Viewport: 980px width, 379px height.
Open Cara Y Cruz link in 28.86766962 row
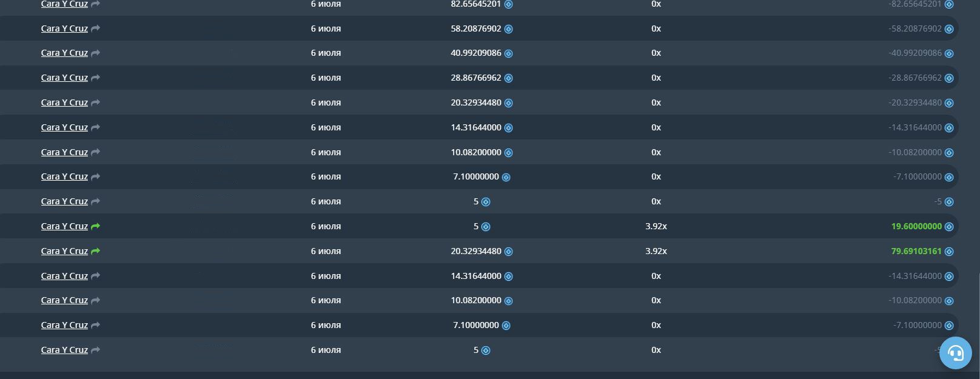pos(64,78)
